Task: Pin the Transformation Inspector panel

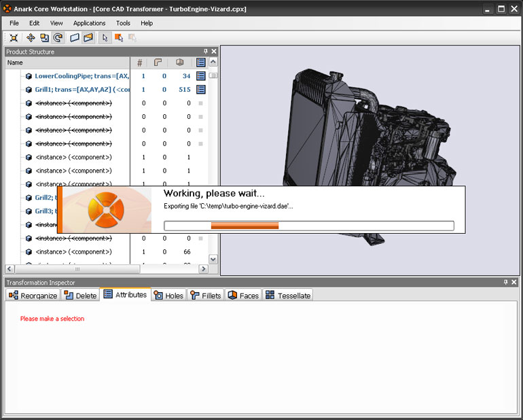Action: click(x=505, y=283)
